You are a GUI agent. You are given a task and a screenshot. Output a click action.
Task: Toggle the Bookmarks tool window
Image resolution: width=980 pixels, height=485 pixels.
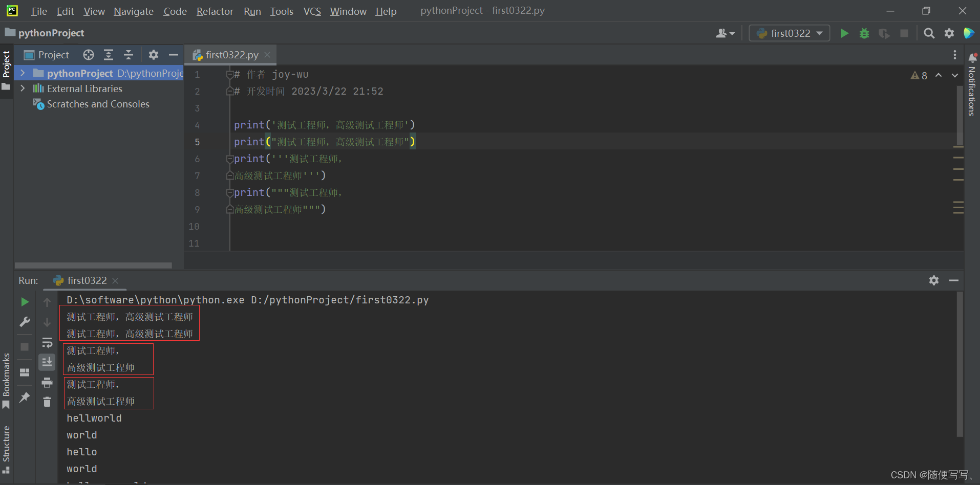click(6, 381)
